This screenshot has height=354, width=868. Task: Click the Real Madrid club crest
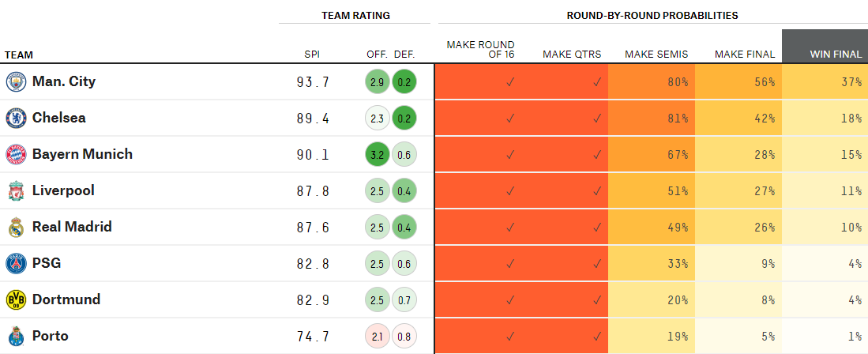pyautogui.click(x=16, y=227)
